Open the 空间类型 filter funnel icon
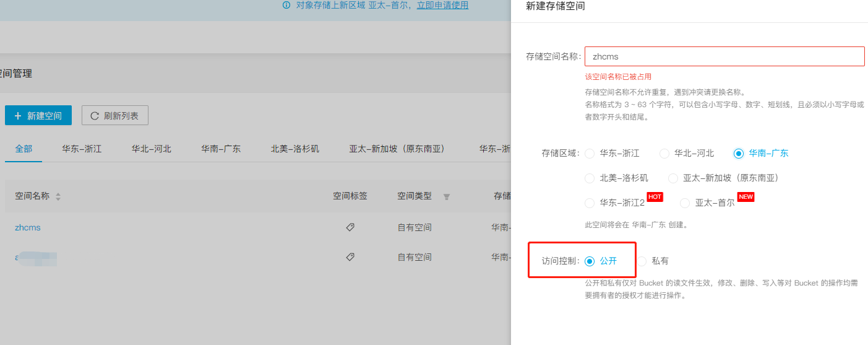Image resolution: width=868 pixels, height=345 pixels. coord(446,197)
